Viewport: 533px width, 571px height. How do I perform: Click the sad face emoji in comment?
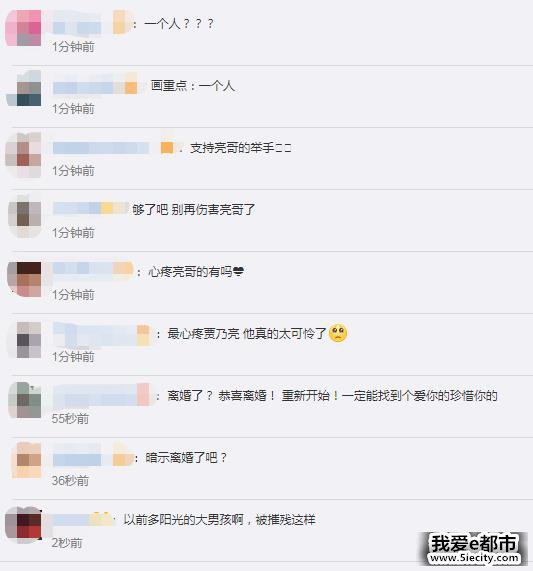pyautogui.click(x=338, y=333)
